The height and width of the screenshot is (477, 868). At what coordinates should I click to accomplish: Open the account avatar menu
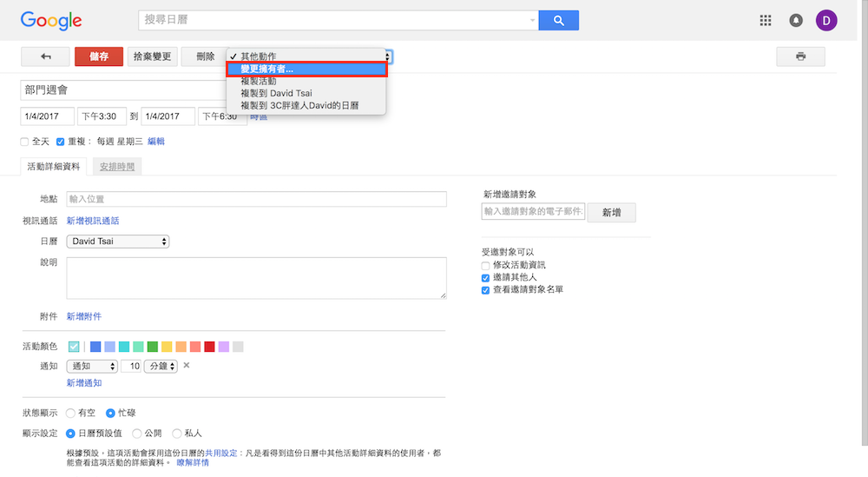coord(826,21)
